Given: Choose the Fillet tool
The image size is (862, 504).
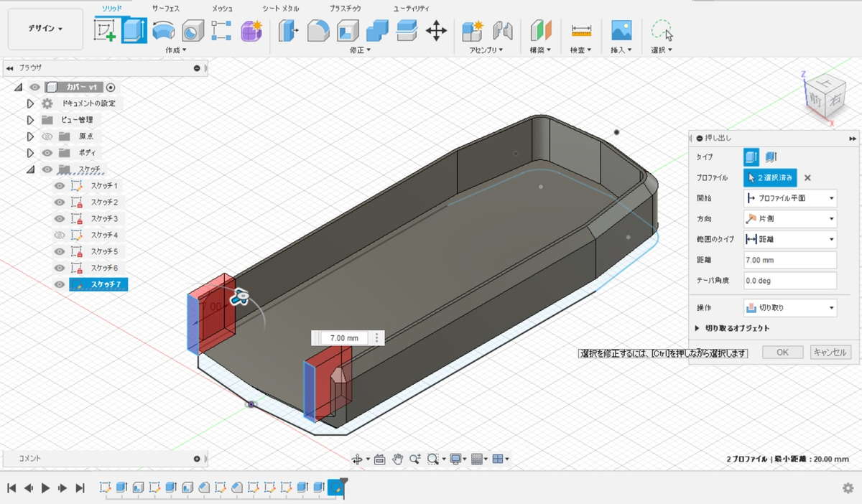Looking at the screenshot, I should (x=318, y=30).
